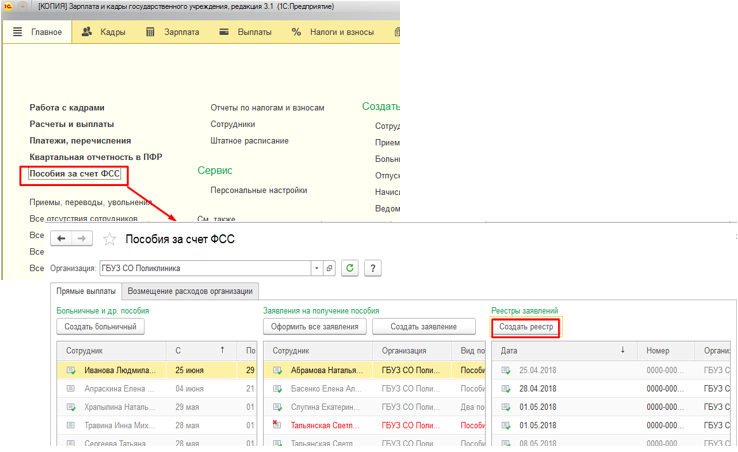738x452 pixels.
Task: Click the green refresh button near organization
Action: 349,268
